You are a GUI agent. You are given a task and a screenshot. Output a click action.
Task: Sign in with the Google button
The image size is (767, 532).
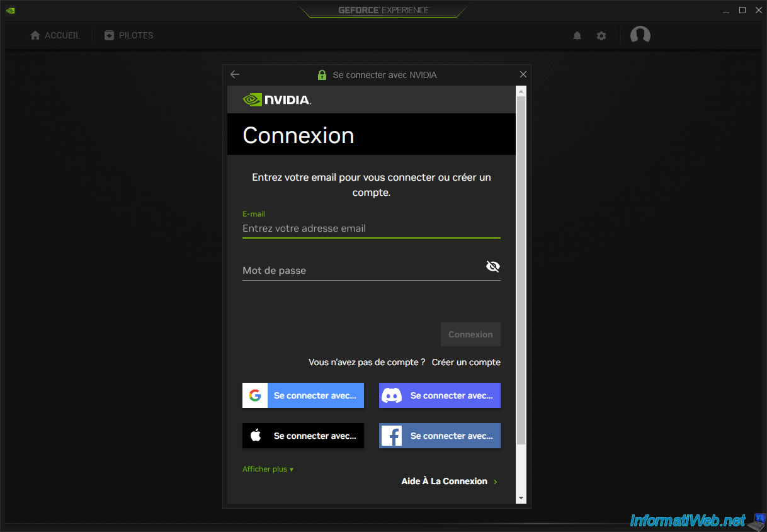point(303,395)
